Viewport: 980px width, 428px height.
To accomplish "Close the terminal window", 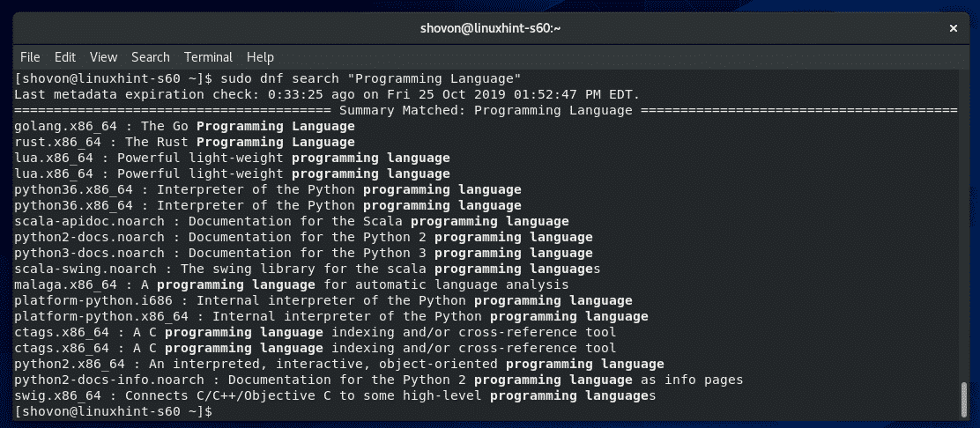I will (x=954, y=29).
